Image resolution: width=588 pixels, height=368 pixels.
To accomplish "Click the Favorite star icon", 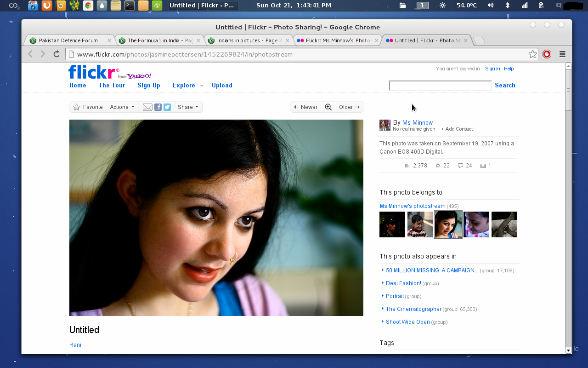I will coord(77,107).
